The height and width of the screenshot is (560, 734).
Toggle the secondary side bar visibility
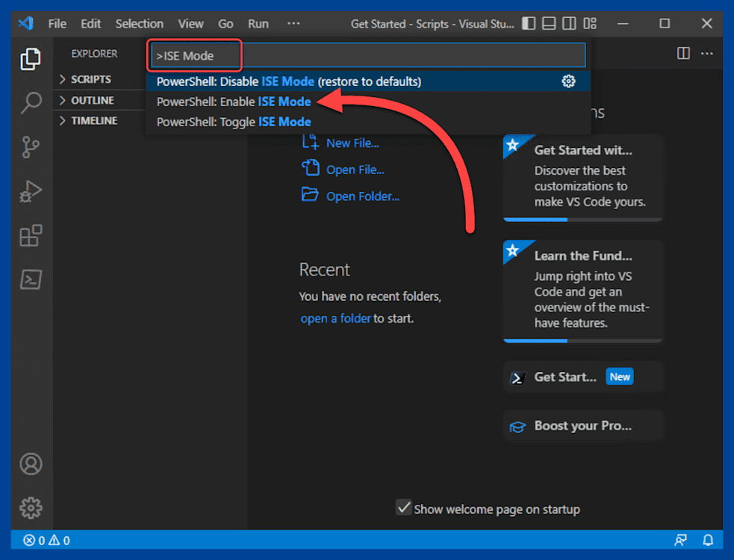pos(569,23)
